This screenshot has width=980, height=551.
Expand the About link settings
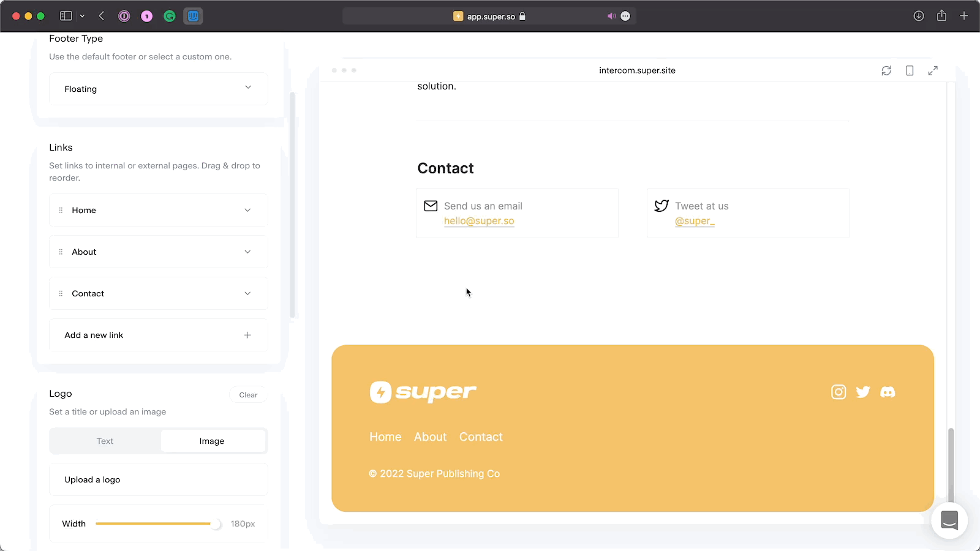[x=247, y=252]
